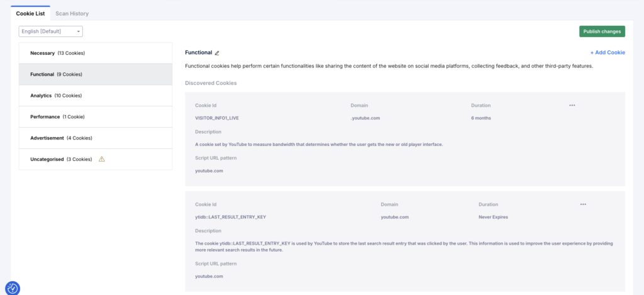The height and width of the screenshot is (295, 644).
Task: Open three-dot menu for VISITOR_INFO1_LIVE cookie
Action: [x=572, y=105]
